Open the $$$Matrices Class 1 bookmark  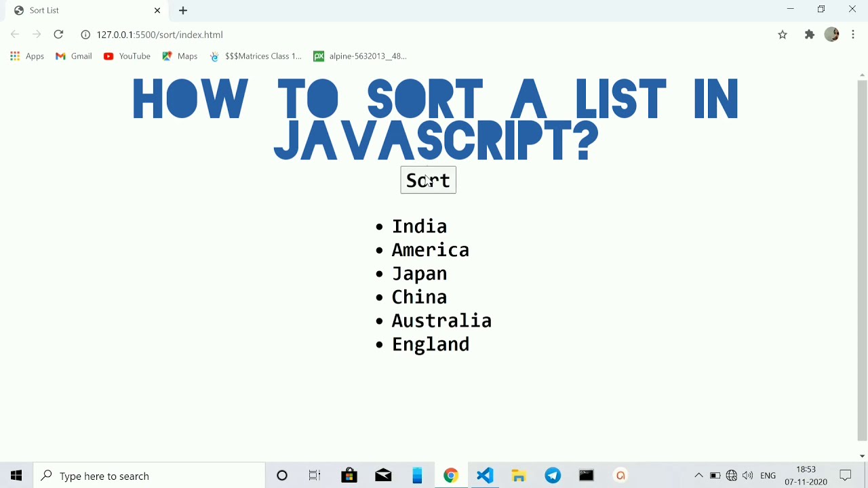point(256,56)
